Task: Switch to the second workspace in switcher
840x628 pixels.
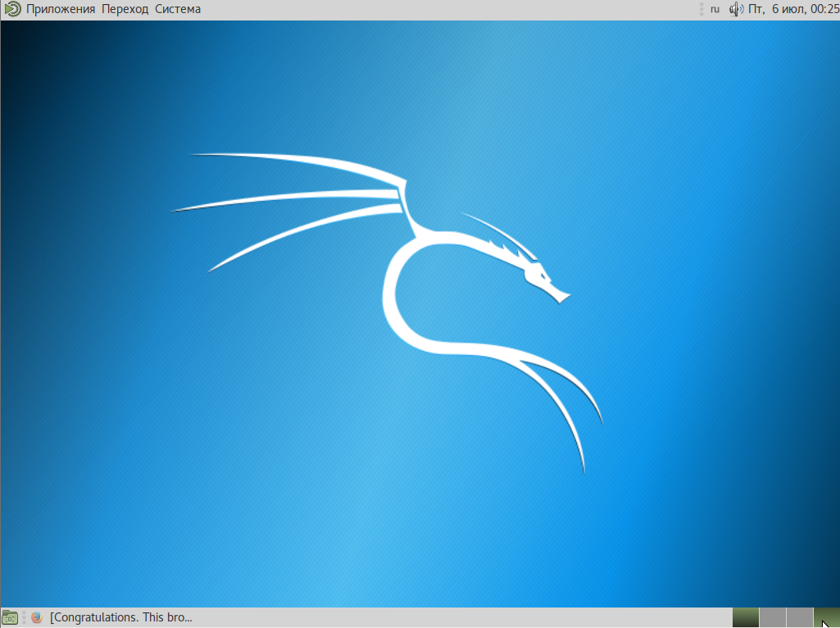Action: [x=773, y=617]
